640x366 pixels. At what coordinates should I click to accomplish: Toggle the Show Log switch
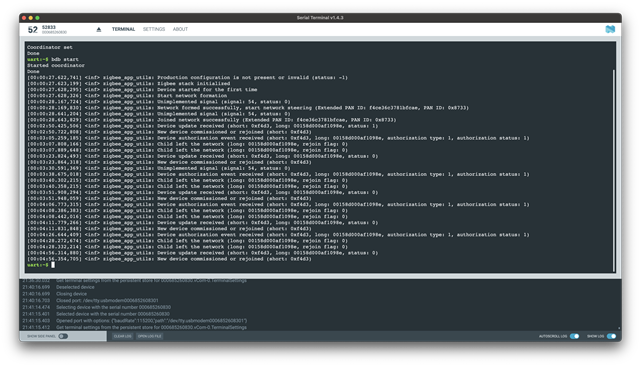coord(611,336)
